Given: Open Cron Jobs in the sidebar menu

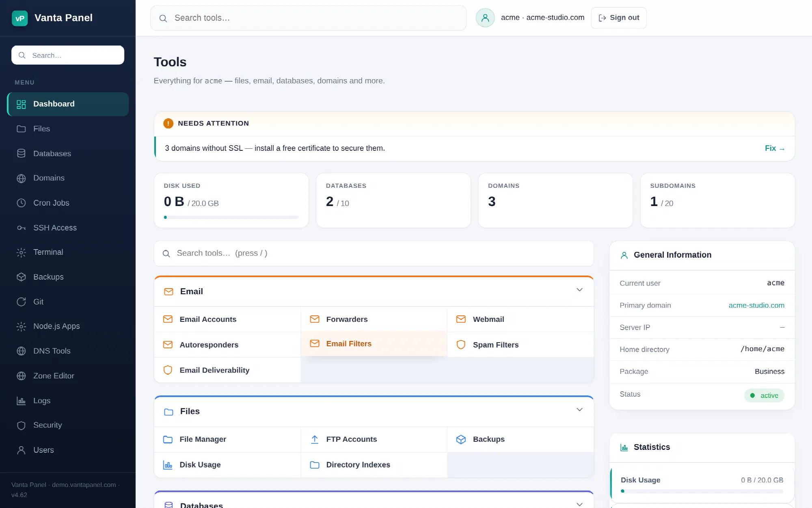Looking at the screenshot, I should (x=68, y=203).
